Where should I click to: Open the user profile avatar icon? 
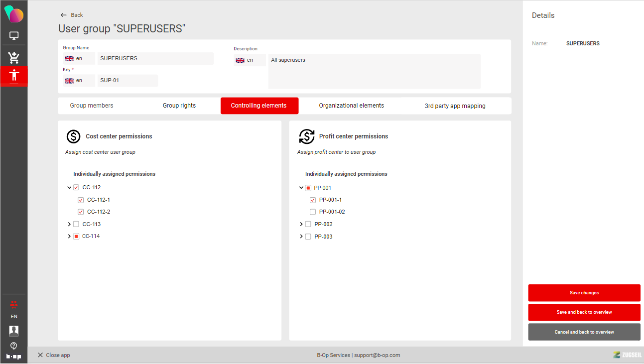[x=14, y=331]
